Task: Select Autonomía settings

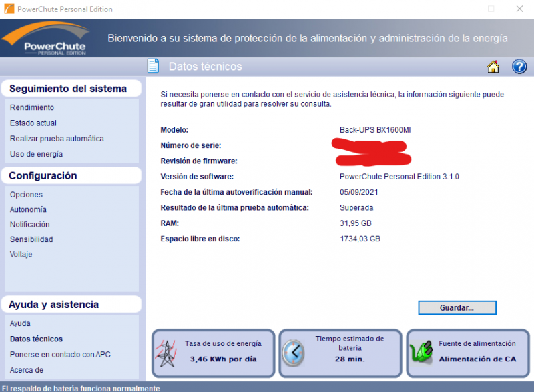Action: tap(28, 209)
